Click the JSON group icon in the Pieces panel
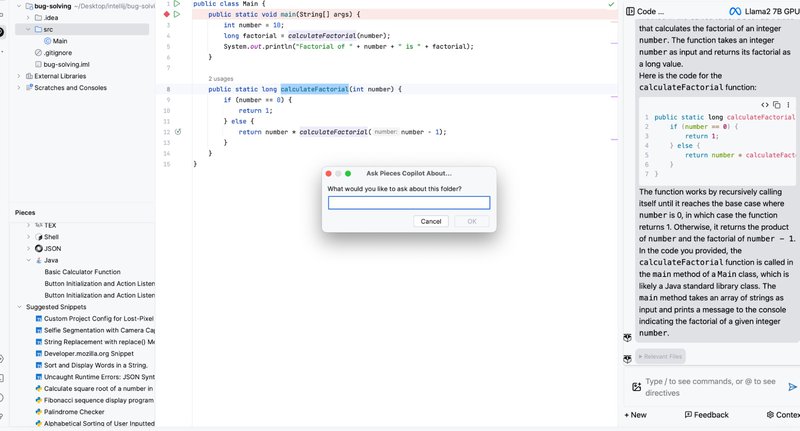 [39, 248]
